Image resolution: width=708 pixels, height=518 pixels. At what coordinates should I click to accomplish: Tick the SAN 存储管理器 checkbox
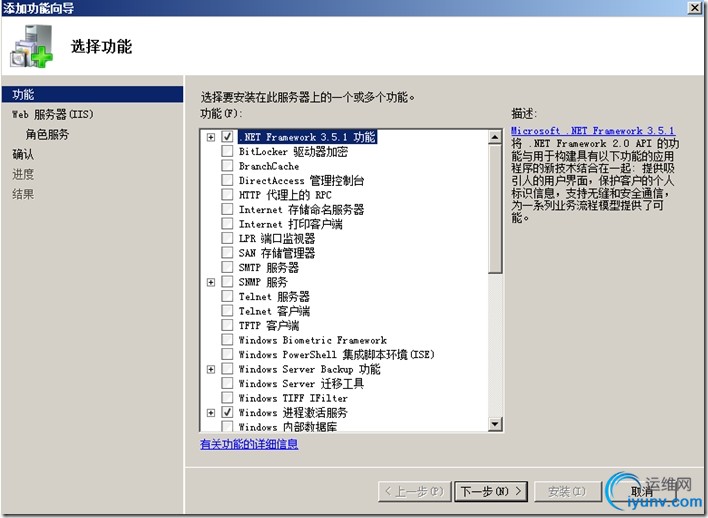(227, 252)
